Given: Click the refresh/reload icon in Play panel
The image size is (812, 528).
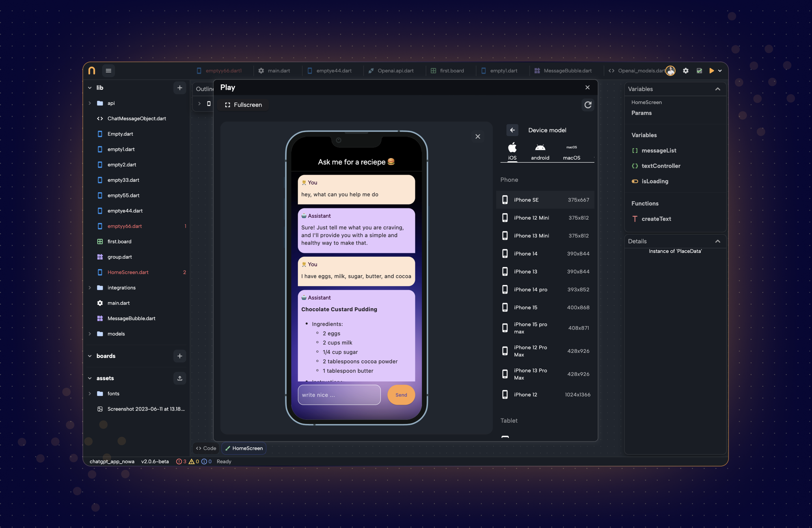Looking at the screenshot, I should point(588,105).
